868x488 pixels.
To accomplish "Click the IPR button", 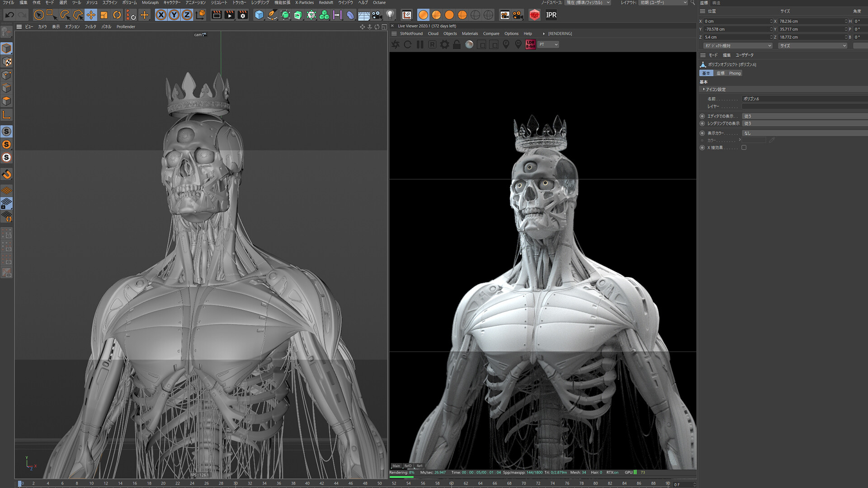I will point(551,15).
